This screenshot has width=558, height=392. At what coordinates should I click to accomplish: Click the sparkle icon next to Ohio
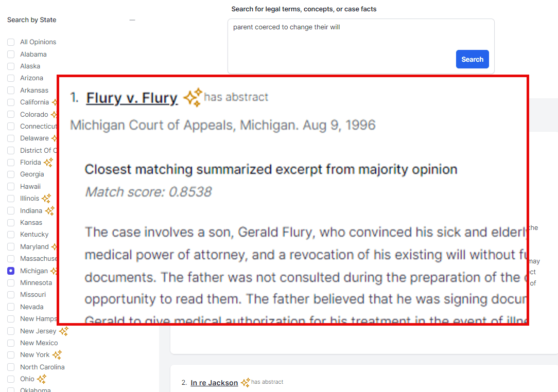point(42,379)
